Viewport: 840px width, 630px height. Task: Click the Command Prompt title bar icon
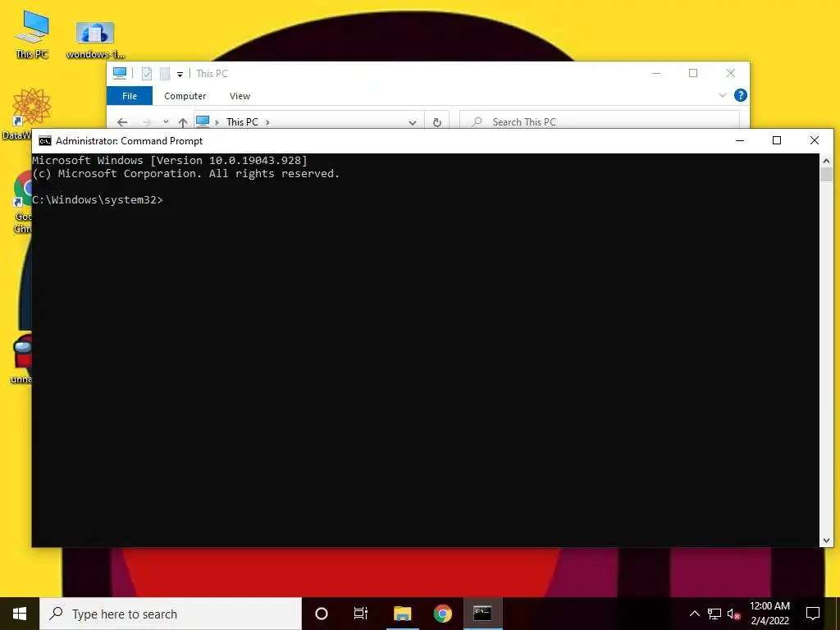pyautogui.click(x=45, y=141)
